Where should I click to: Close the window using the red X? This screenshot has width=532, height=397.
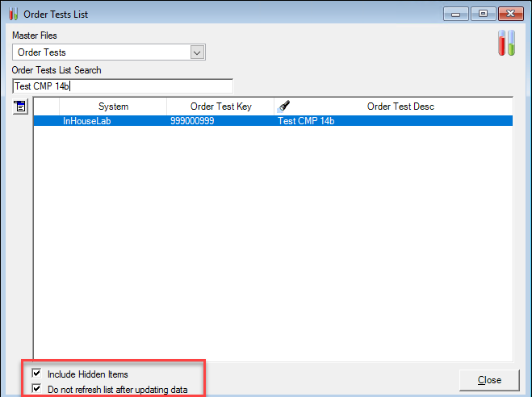[x=510, y=14]
